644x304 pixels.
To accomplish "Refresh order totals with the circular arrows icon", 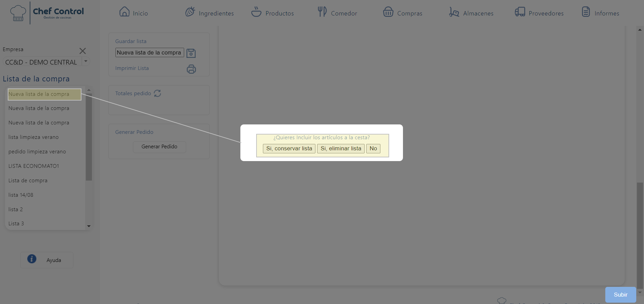I will 157,93.
